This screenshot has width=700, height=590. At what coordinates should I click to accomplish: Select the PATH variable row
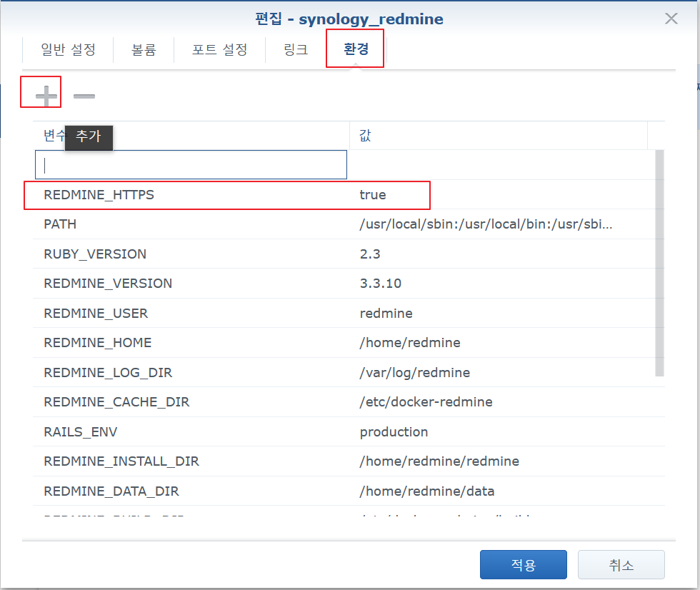pos(349,224)
